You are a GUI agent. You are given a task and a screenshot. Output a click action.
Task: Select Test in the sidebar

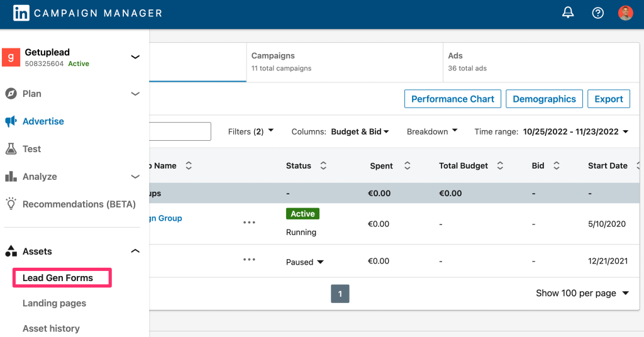31,148
